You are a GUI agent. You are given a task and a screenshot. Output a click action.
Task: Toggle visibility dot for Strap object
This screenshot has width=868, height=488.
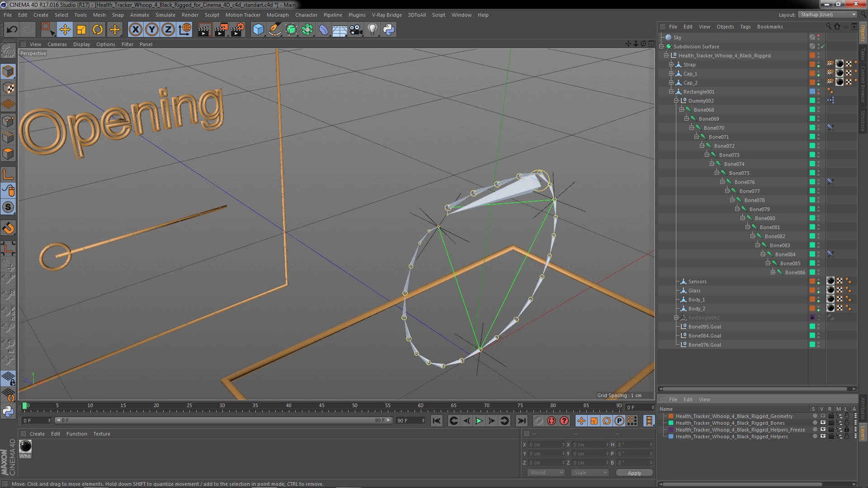pyautogui.click(x=818, y=65)
